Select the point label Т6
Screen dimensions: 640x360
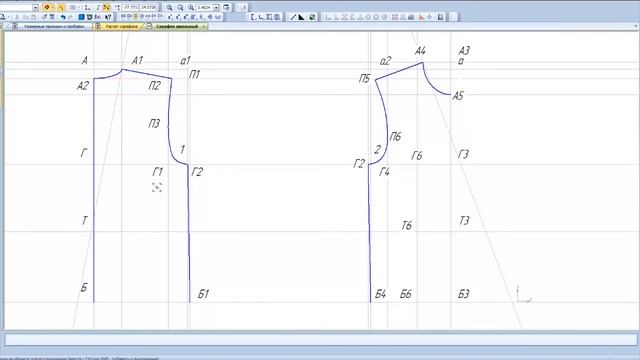[407, 225]
